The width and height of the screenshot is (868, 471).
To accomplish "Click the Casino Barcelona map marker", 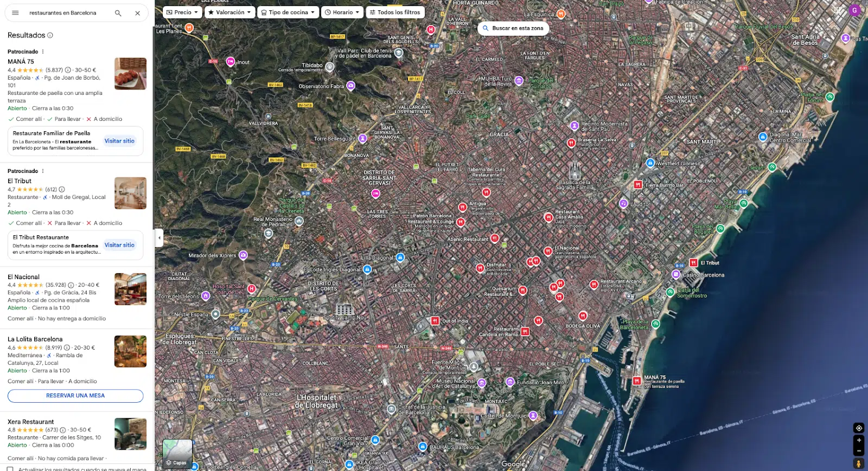I will coord(676,274).
